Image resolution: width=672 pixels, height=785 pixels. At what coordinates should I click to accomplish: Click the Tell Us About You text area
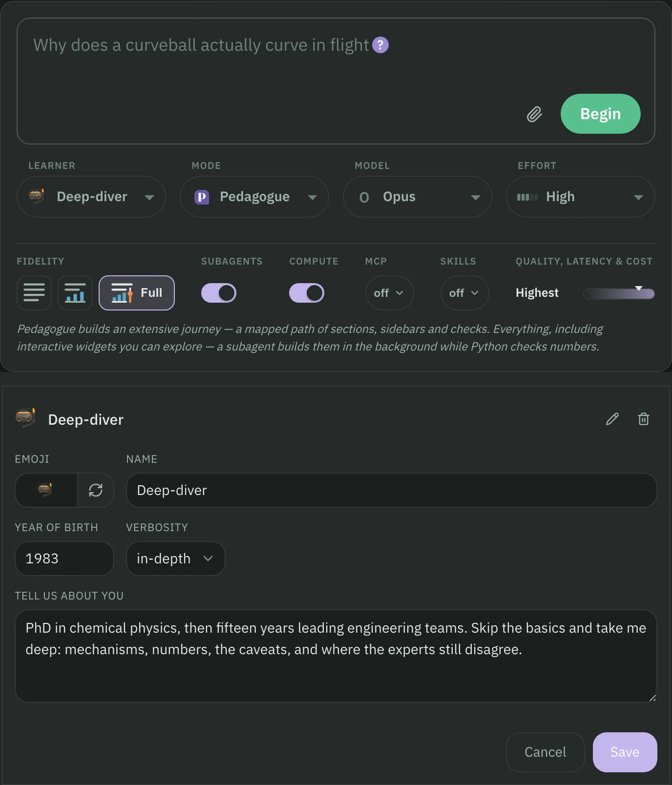[336, 656]
